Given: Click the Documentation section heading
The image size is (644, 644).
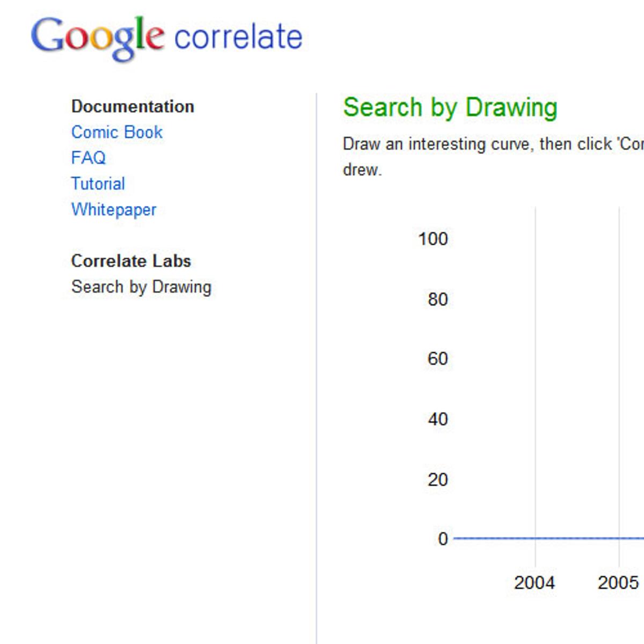Looking at the screenshot, I should (x=133, y=106).
